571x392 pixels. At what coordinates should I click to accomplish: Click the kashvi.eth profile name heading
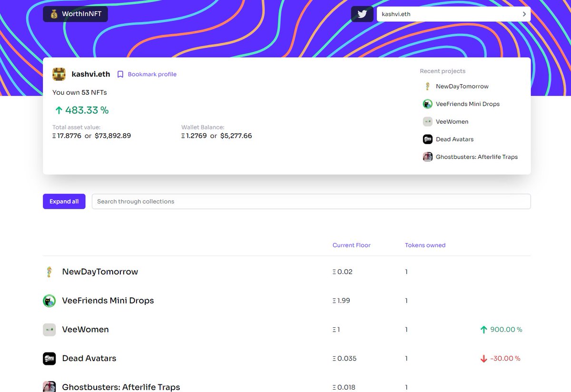[x=91, y=74]
